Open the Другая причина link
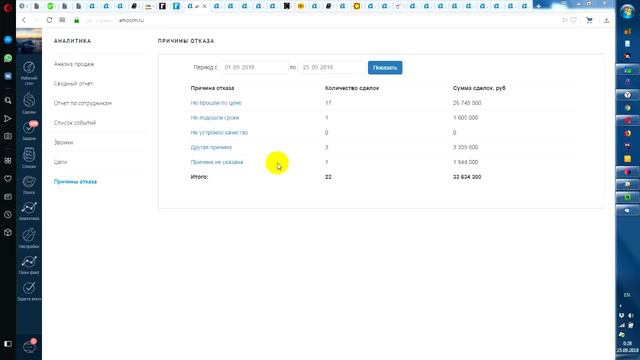This screenshot has height=360, width=640. (211, 147)
